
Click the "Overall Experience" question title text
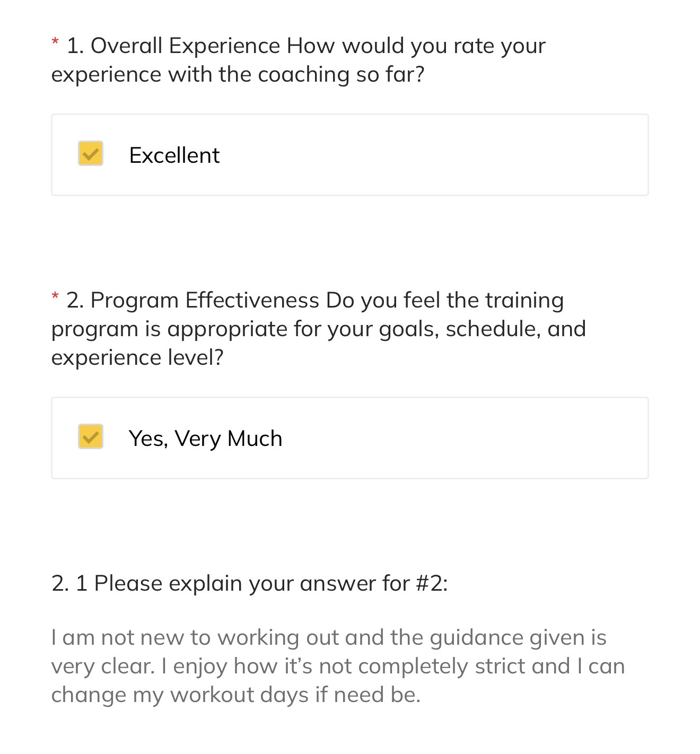coord(186,46)
